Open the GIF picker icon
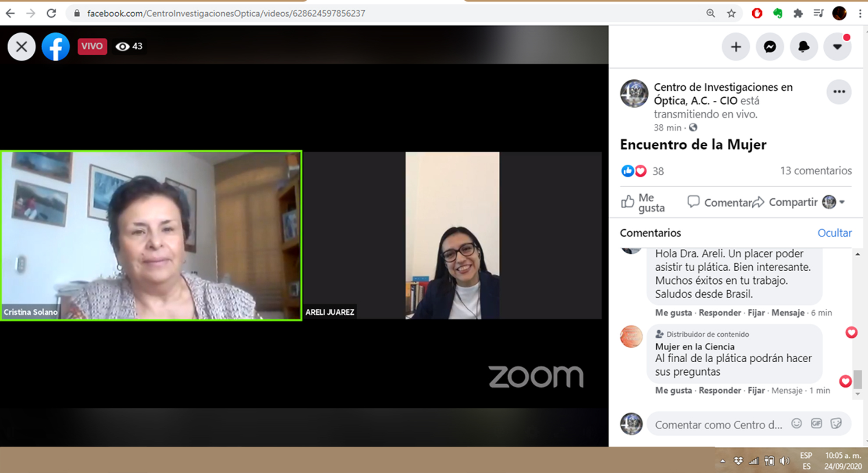Image resolution: width=868 pixels, height=473 pixels. pos(816,424)
